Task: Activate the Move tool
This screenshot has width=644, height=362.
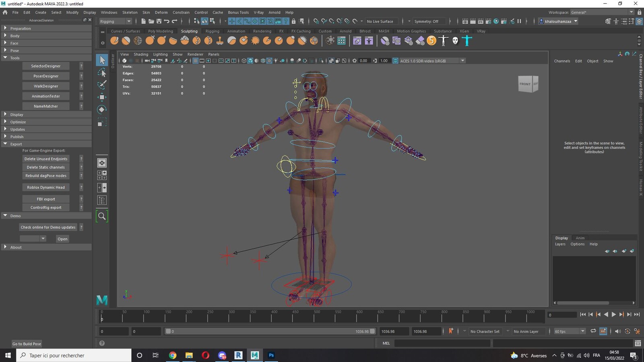Action: (102, 97)
